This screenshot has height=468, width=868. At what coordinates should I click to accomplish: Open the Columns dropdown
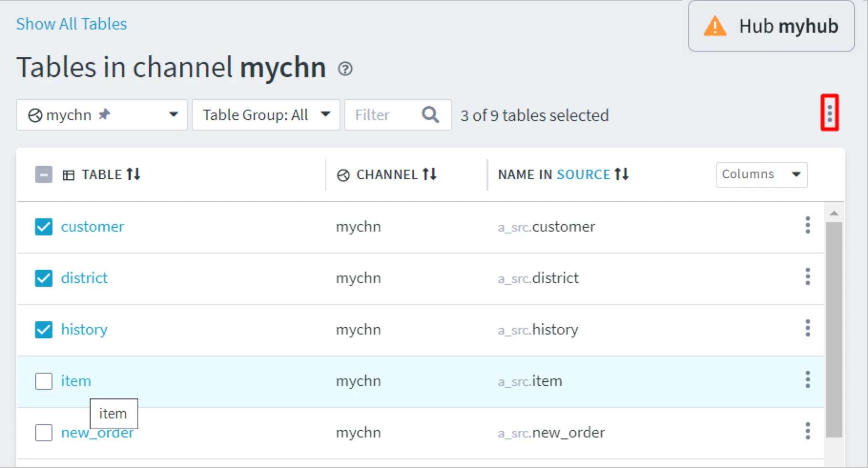click(x=761, y=174)
